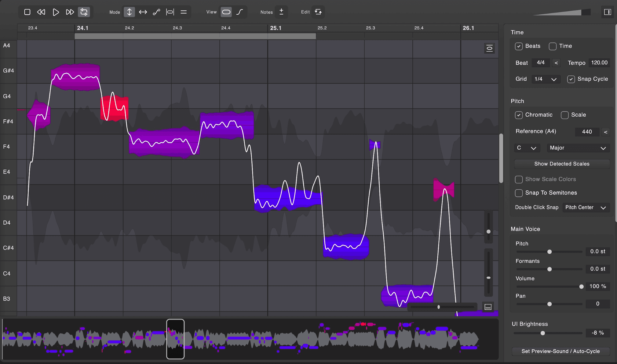Click the Stop playback button

[x=27, y=12]
